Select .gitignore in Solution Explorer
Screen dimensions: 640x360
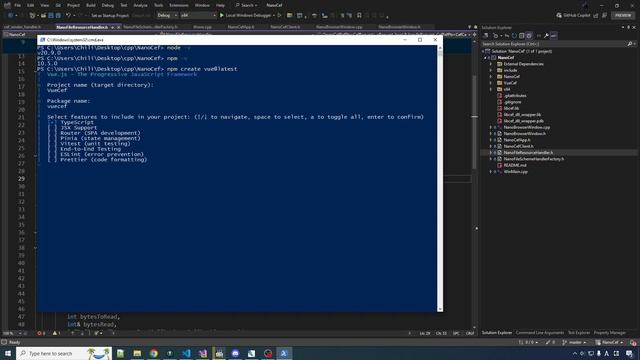click(512, 102)
